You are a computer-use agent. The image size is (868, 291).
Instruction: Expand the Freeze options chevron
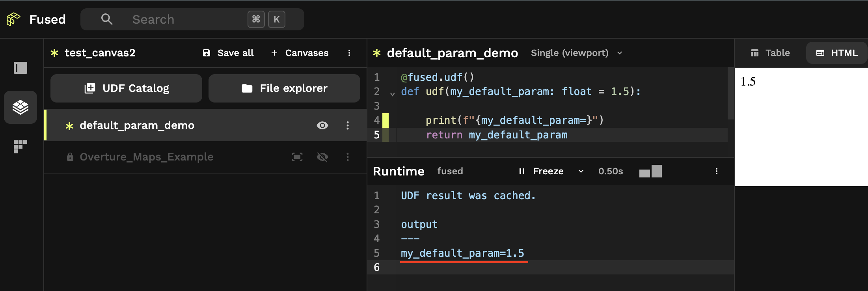tap(581, 171)
